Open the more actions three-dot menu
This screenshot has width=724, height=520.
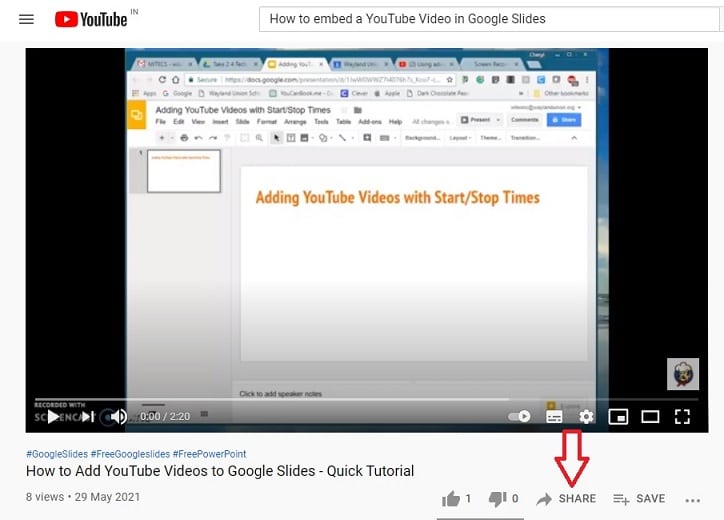pos(693,501)
